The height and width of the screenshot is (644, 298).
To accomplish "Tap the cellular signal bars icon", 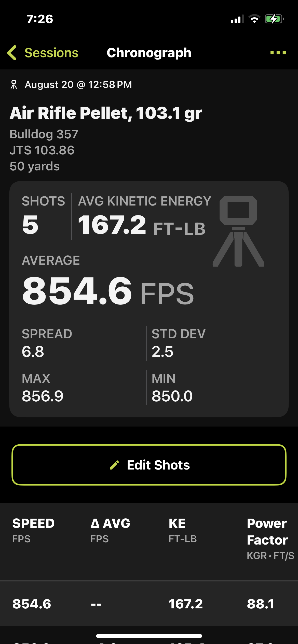I will 237,19.
